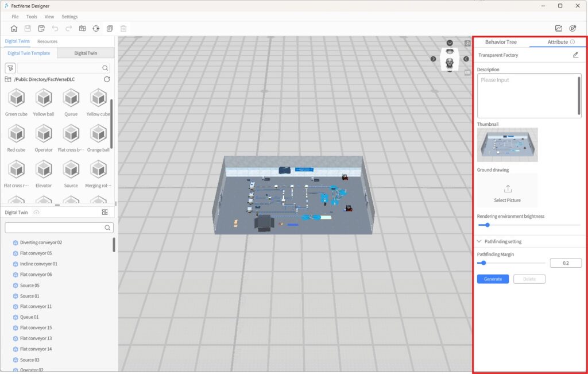Click the pencil icon to rename Transparent Factory
The height and width of the screenshot is (374, 588).
[575, 55]
